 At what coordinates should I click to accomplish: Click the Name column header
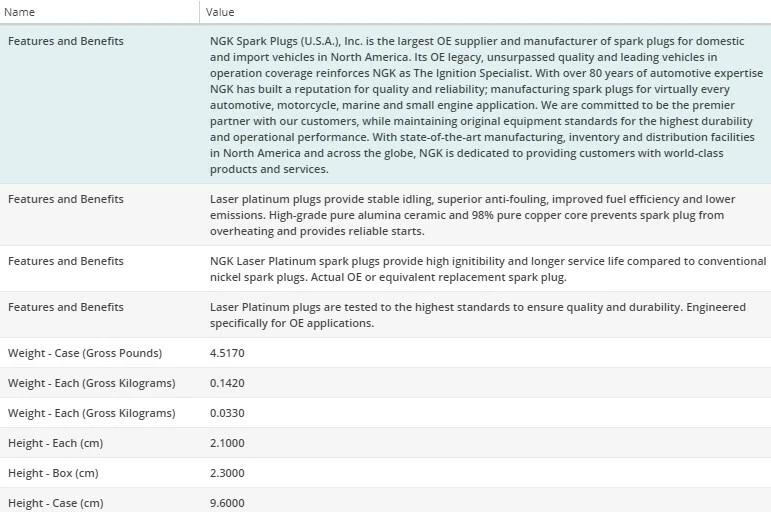[21, 12]
